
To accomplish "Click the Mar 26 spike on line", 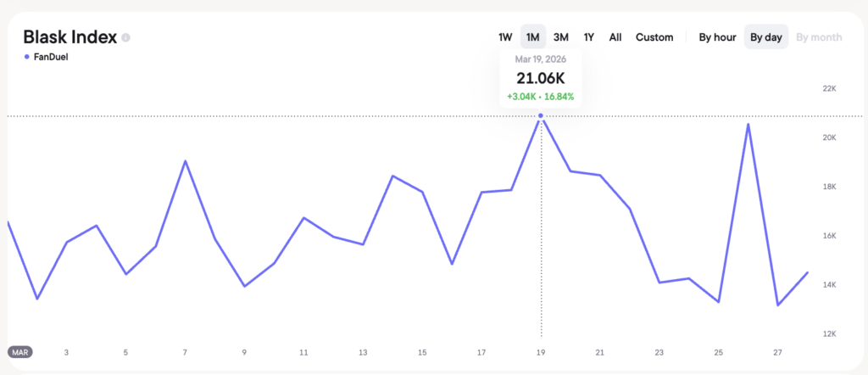I will (x=748, y=125).
